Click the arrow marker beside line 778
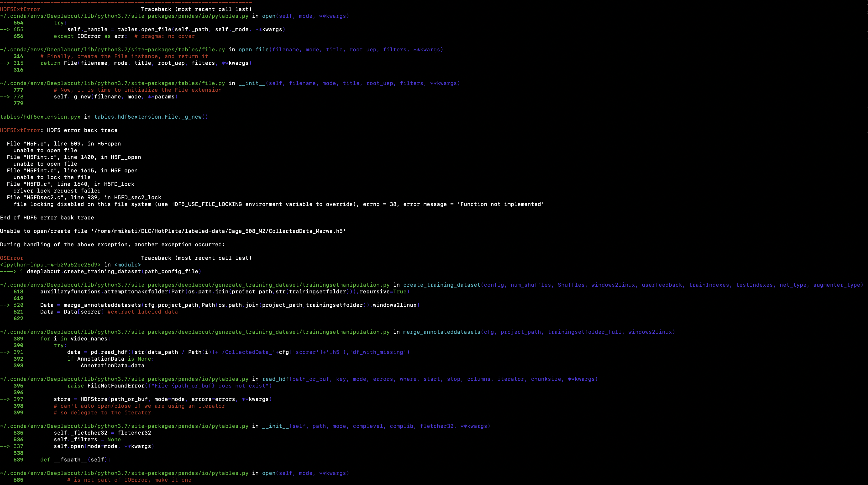Image resolution: width=868 pixels, height=485 pixels. 5,97
